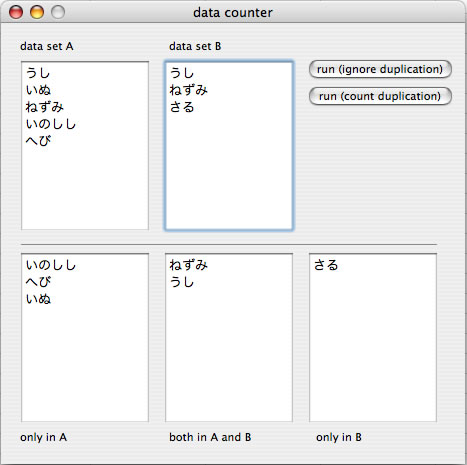Click inside the data set A text box
The width and height of the screenshot is (467, 465).
(85, 146)
